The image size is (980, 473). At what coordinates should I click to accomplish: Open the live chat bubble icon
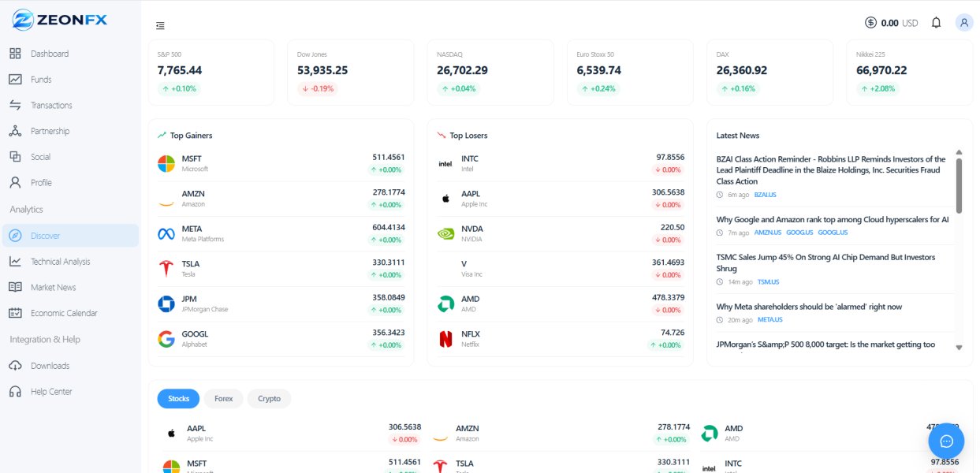pos(947,441)
